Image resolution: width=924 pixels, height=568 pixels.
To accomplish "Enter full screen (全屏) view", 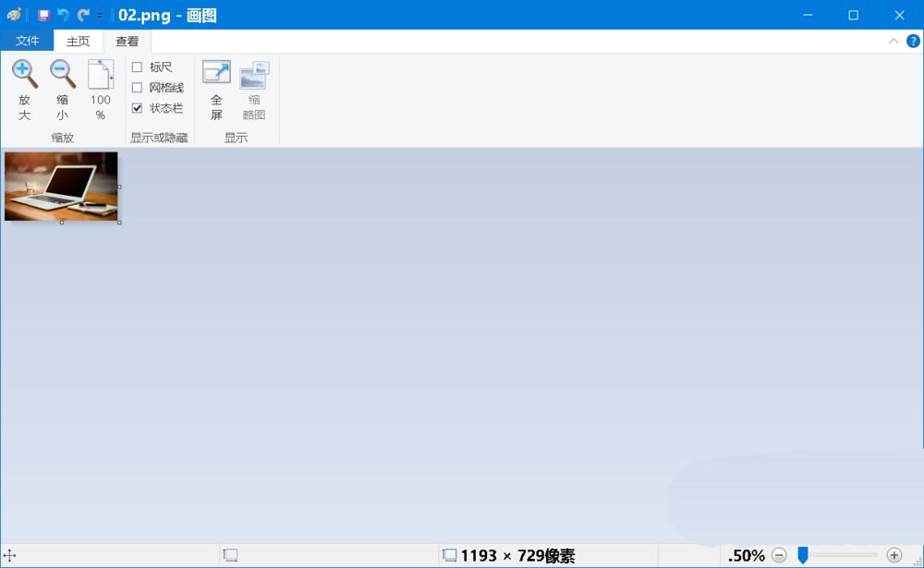I will pos(216,90).
